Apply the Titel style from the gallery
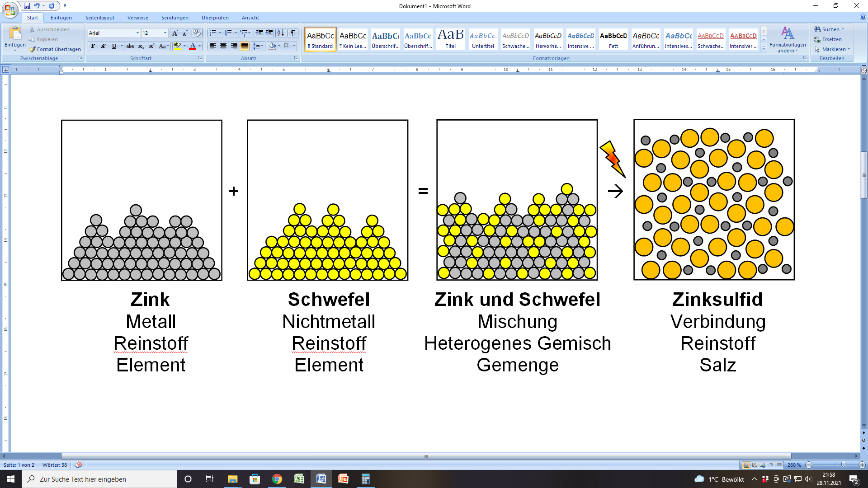Viewport: 868px width, 488px height. [450, 39]
